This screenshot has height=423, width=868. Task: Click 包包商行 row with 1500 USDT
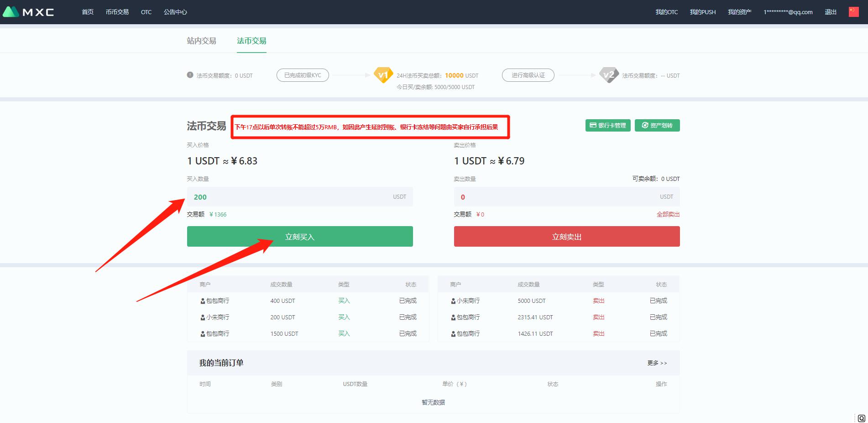(x=308, y=333)
